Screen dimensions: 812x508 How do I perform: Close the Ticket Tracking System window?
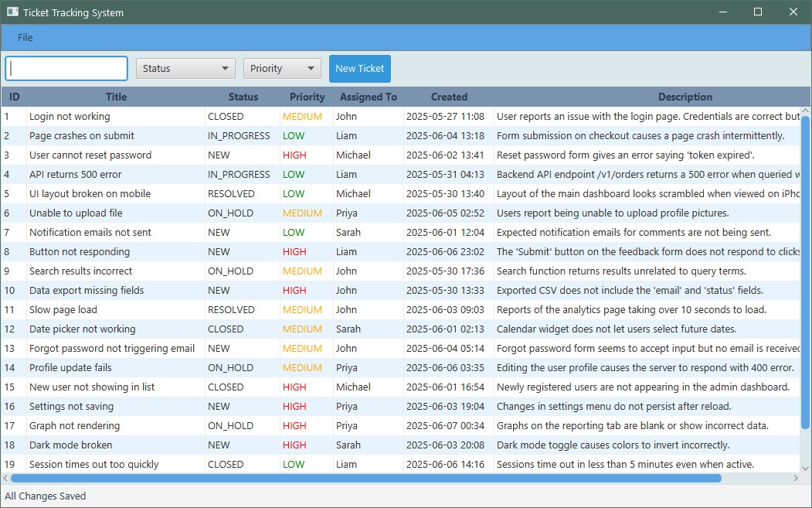[x=793, y=12]
